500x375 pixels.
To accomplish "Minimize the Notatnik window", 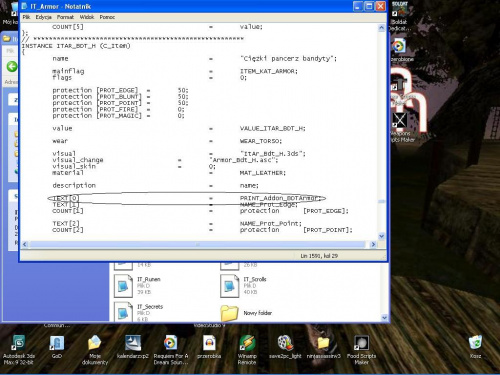I will click(x=358, y=6).
